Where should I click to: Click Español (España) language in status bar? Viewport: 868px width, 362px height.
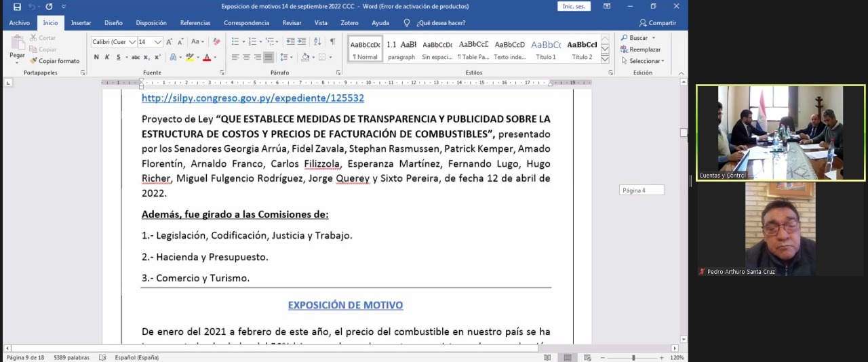tap(137, 357)
